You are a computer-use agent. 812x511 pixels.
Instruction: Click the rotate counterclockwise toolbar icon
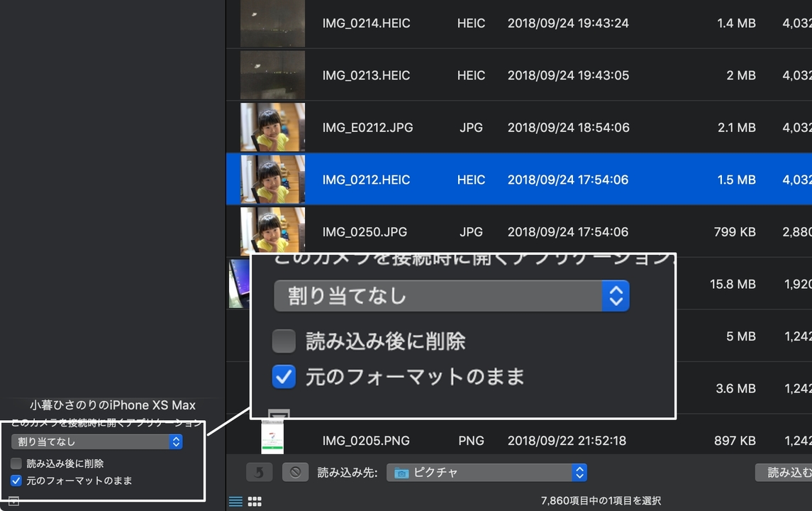tap(259, 472)
